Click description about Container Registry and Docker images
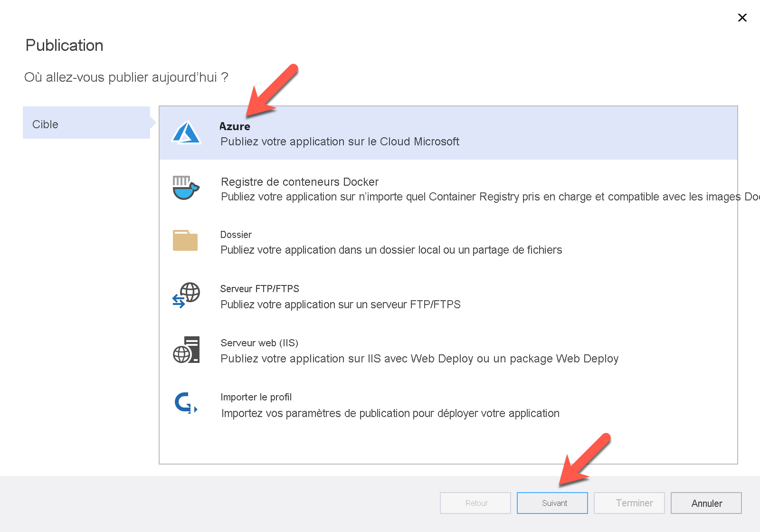Image resolution: width=760 pixels, height=532 pixels. click(x=490, y=197)
